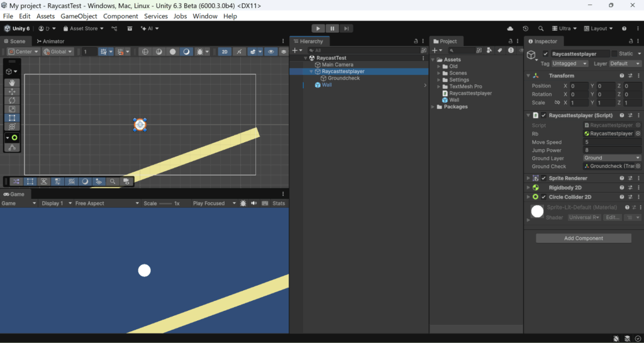Uncheck the Sprite Renderer component checkbox
Image resolution: width=644 pixels, height=343 pixels.
(x=544, y=178)
